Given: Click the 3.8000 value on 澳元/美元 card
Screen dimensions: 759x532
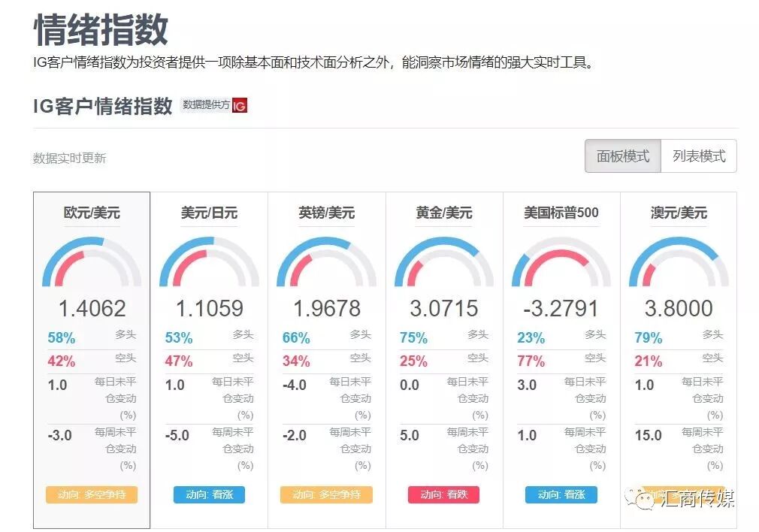Looking at the screenshot, I should coord(677,309).
